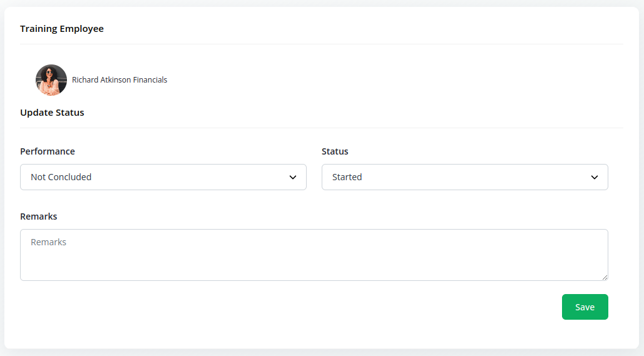Click the Status field label
Viewport: 644px width, 356px height.
[x=335, y=151]
